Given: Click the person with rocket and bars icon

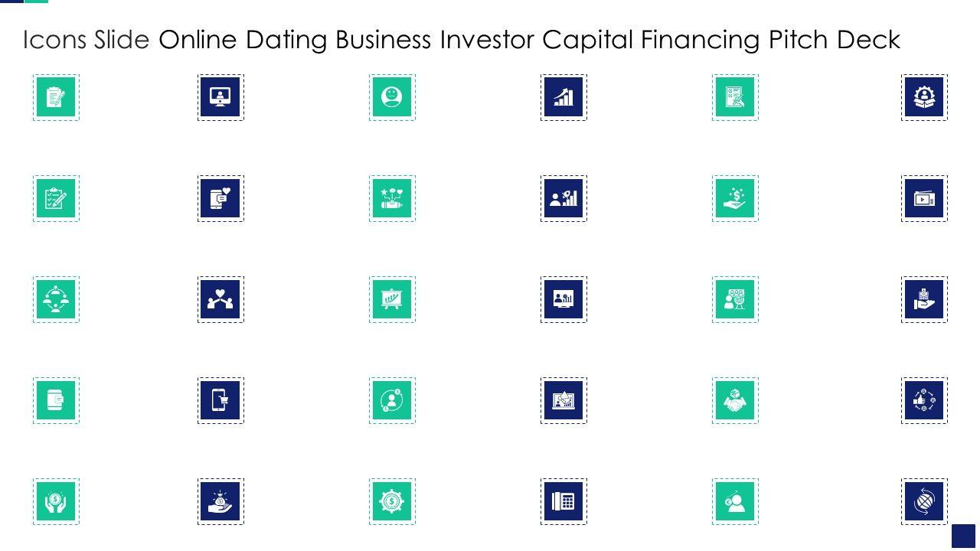Looking at the screenshot, I should [x=563, y=198].
